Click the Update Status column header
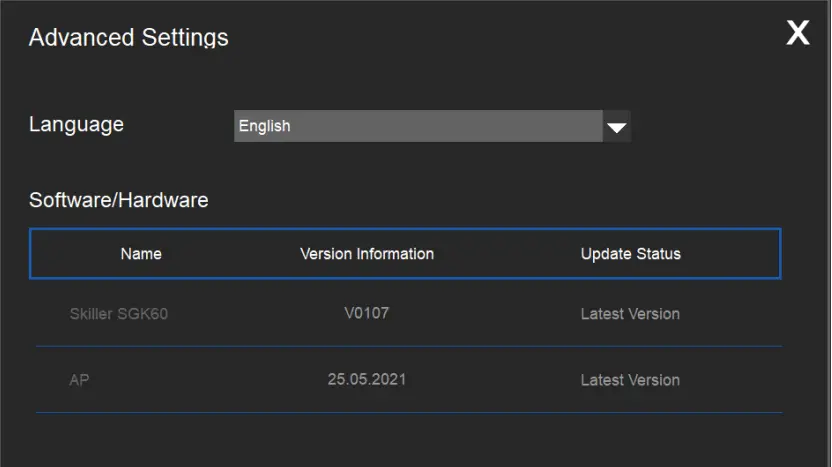The image size is (832, 467). pyautogui.click(x=630, y=254)
